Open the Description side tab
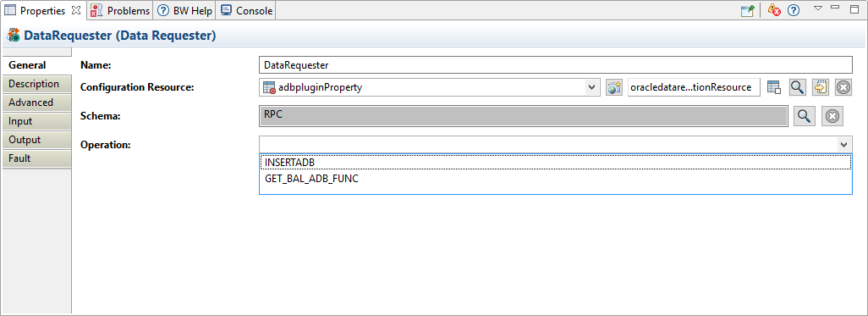The image size is (868, 316). click(36, 84)
